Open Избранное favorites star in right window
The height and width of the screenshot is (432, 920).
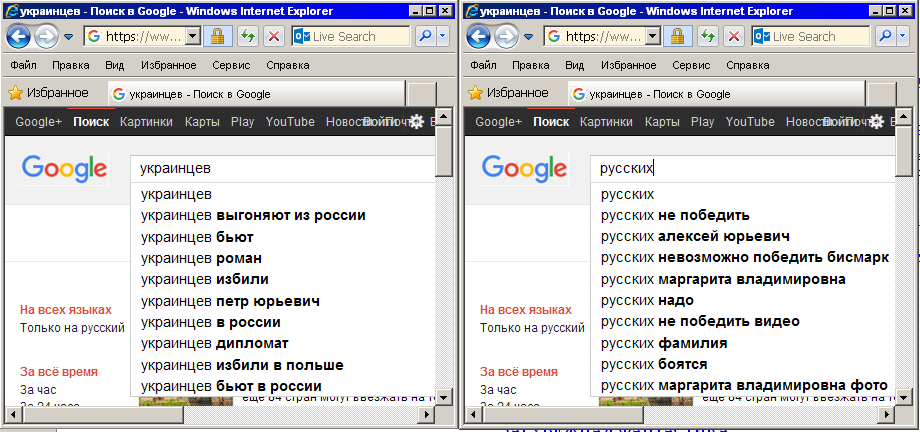[509, 93]
